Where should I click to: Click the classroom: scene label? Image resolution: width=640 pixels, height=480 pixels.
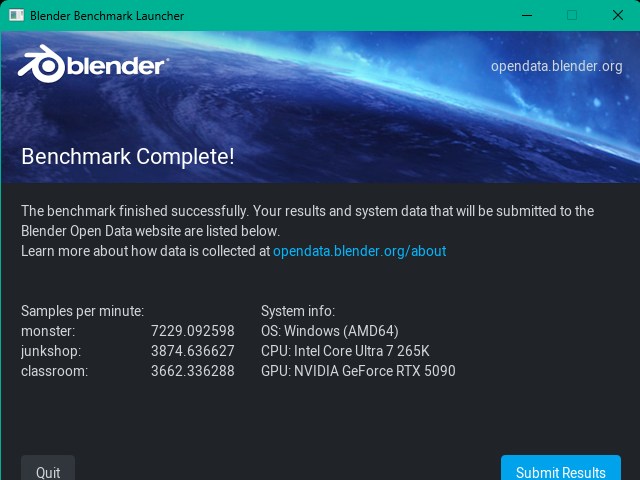54,371
